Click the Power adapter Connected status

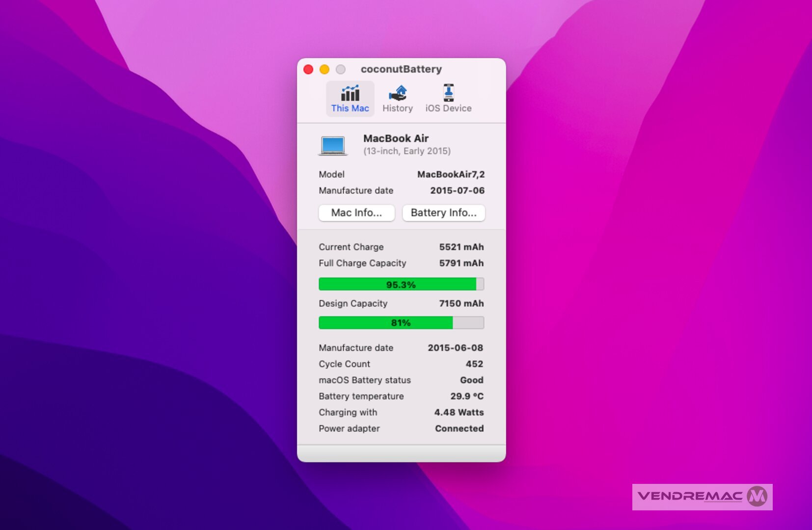tap(459, 429)
